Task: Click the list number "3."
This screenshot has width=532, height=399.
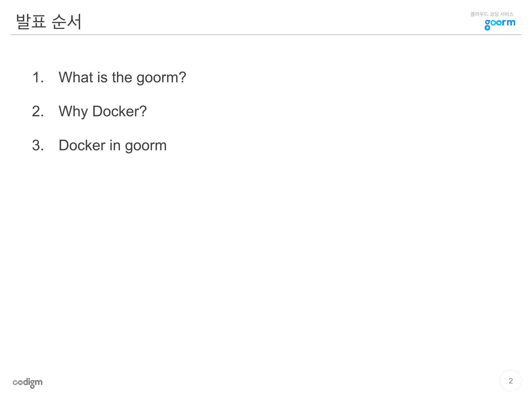Action: click(38, 145)
